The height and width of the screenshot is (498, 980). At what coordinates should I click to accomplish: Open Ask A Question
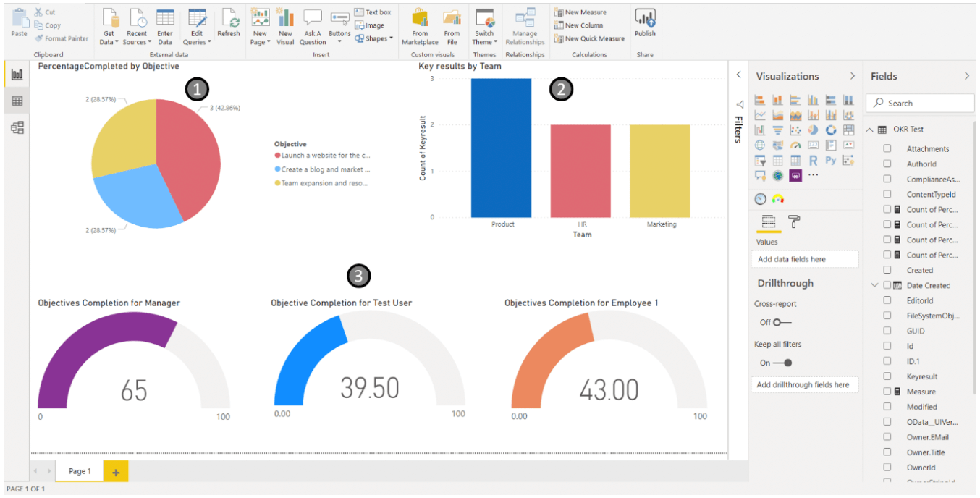coord(313,28)
